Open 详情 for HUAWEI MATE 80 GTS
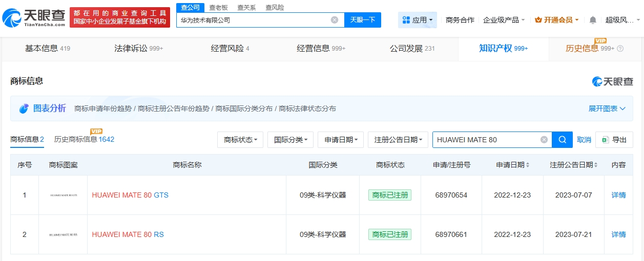Image resolution: width=644 pixels, height=261 pixels. point(618,195)
